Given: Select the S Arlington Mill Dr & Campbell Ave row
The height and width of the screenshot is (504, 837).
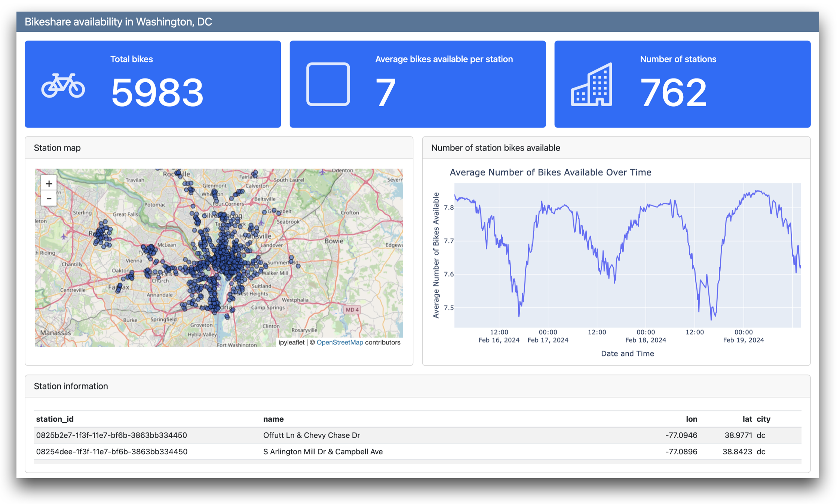Looking at the screenshot, I should pyautogui.click(x=322, y=452).
